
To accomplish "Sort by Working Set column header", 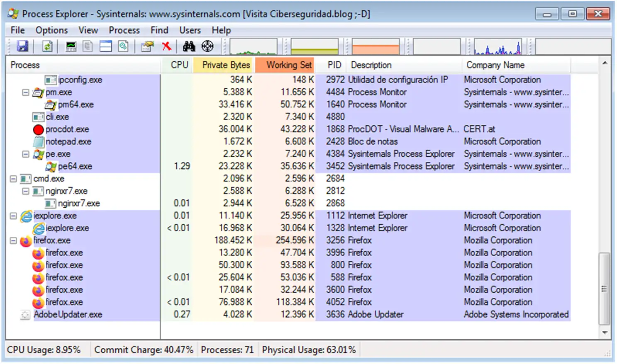I will tap(285, 65).
